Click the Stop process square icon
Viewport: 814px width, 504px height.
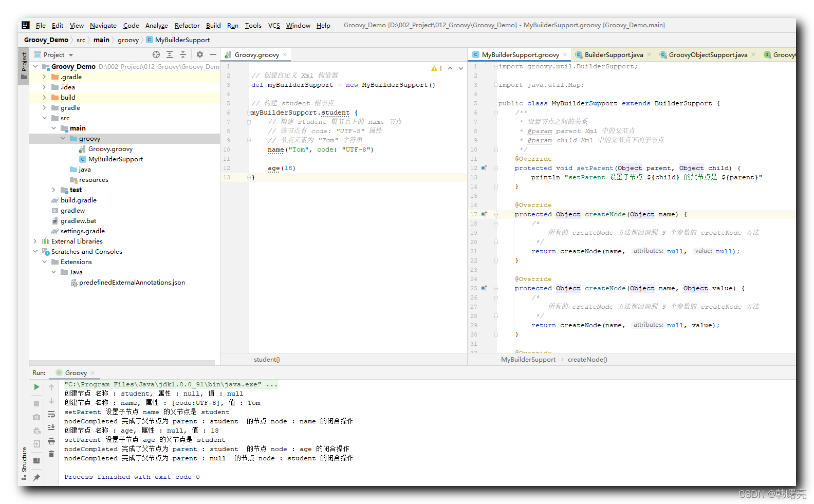pos(36,404)
